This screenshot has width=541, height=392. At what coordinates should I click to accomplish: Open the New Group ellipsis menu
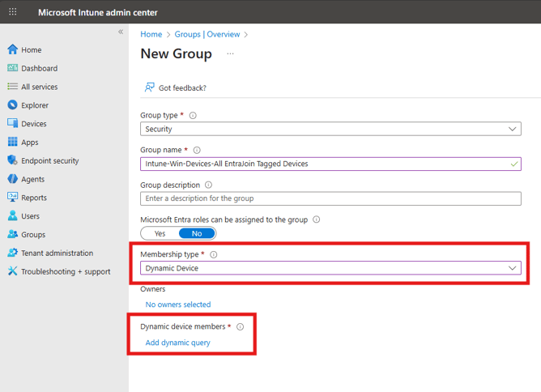click(230, 54)
